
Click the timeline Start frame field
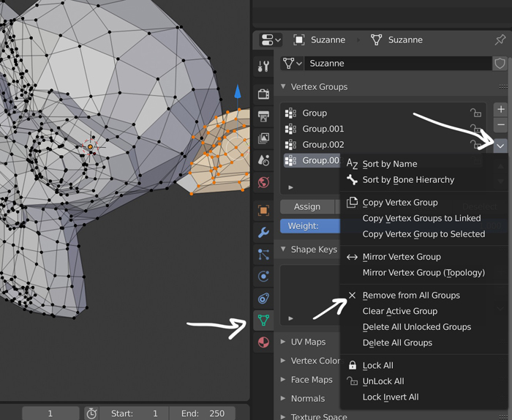point(135,413)
